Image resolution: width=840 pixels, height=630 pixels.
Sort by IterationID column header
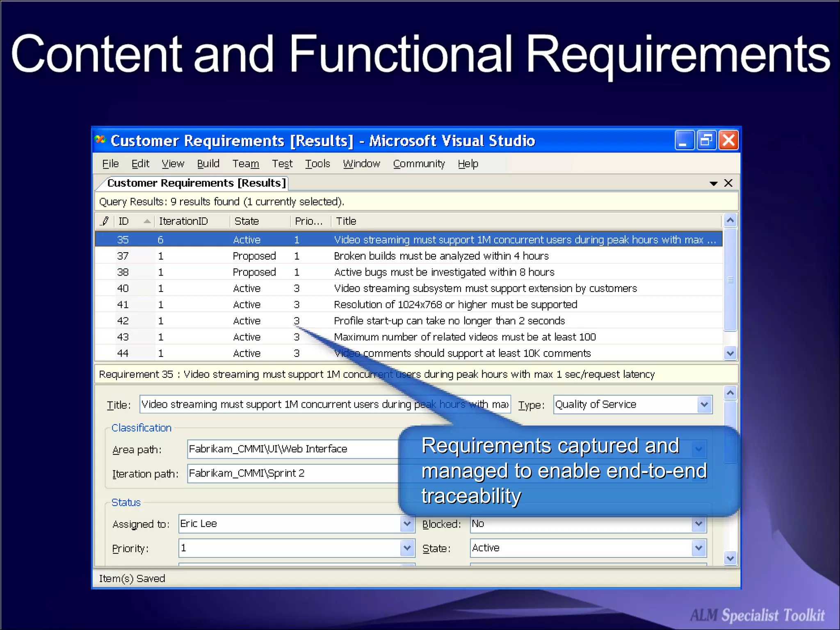tap(192, 221)
